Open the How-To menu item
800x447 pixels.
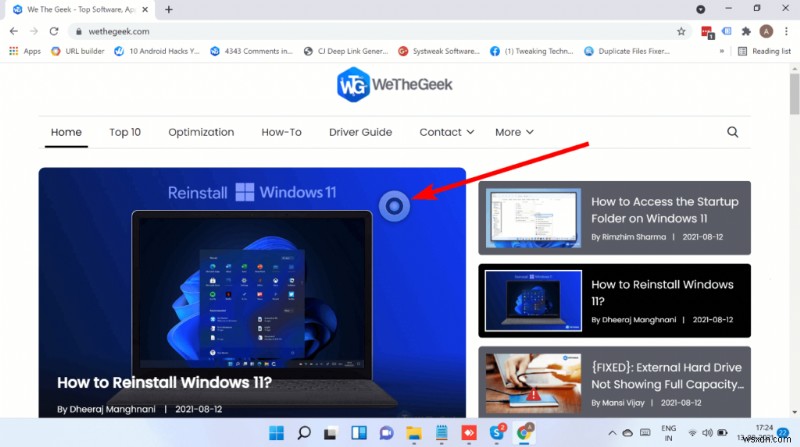[281, 132]
